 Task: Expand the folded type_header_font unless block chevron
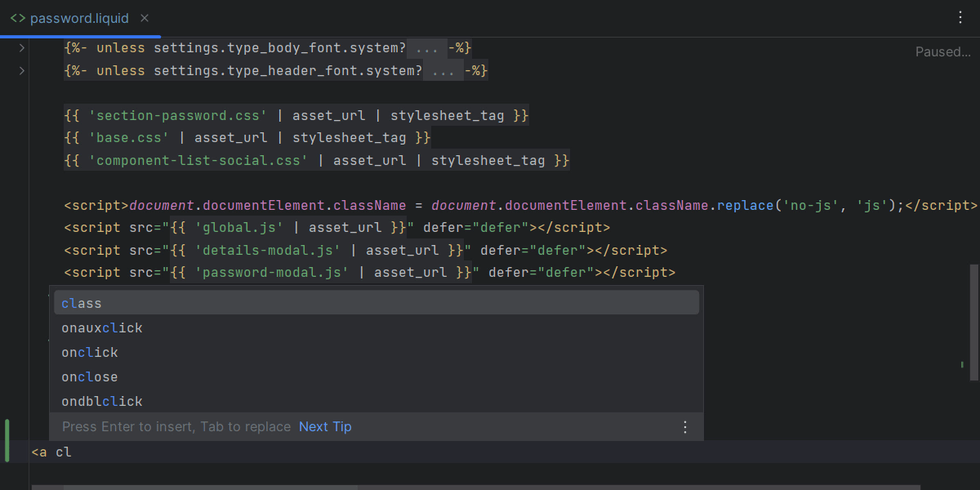coord(22,71)
